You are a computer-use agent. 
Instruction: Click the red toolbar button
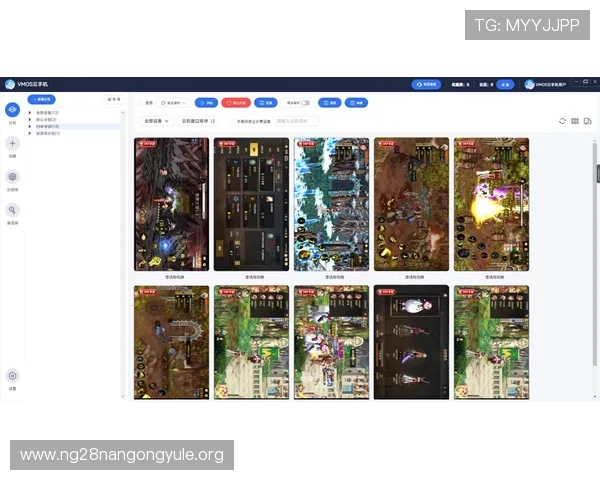[x=236, y=103]
